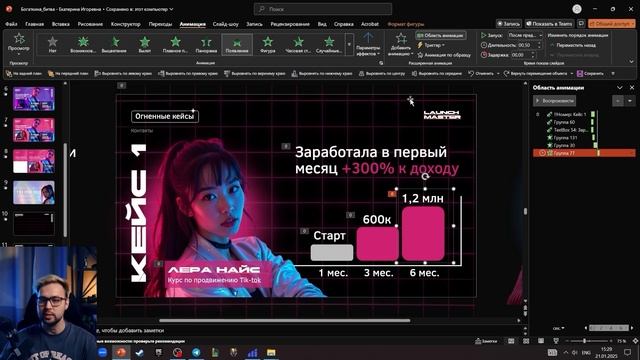Viewport: 640px width, 360px height.
Task: Switch to the Вставка tab
Action: tap(60, 24)
